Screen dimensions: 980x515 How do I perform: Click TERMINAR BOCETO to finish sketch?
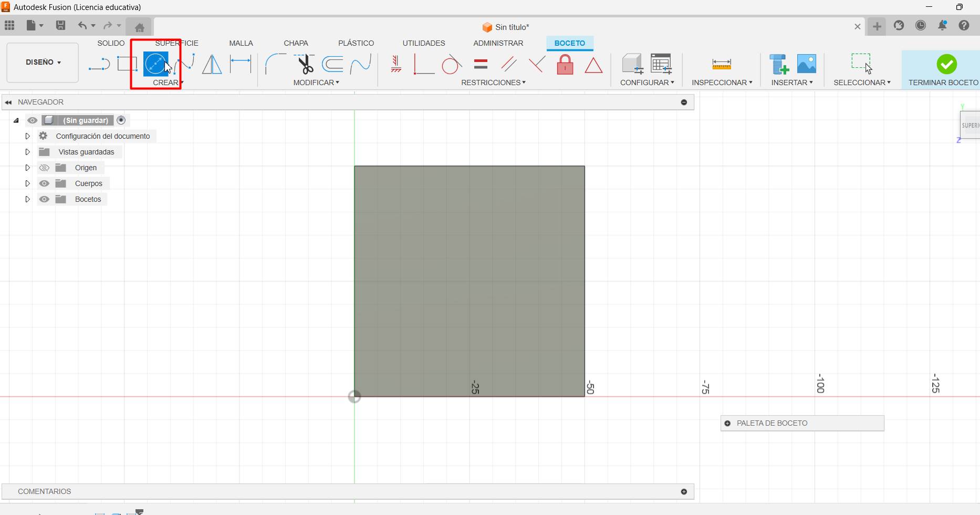[943, 70]
